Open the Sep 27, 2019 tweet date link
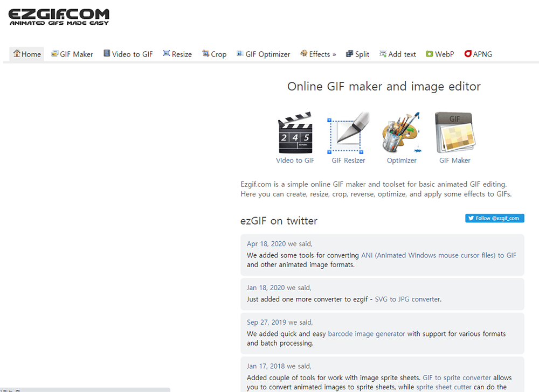Screen dimensions: 539x392 click(x=266, y=323)
